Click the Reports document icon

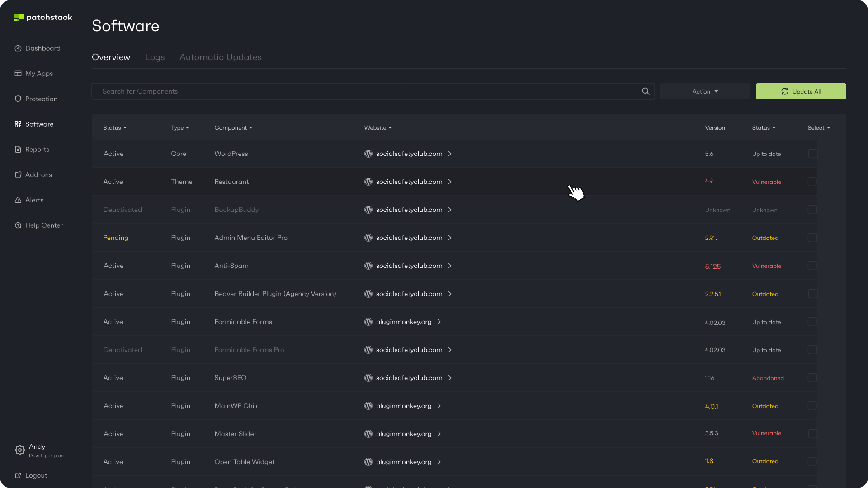[18, 150]
